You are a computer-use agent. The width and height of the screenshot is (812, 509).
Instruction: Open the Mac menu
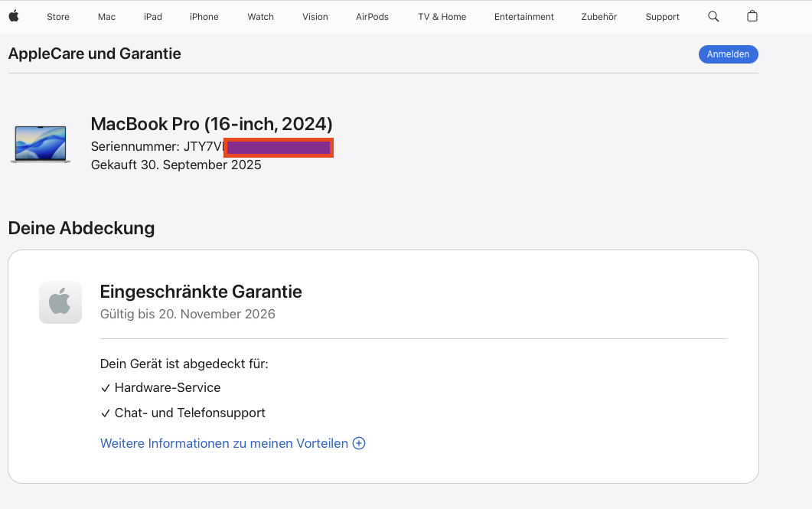coord(106,17)
